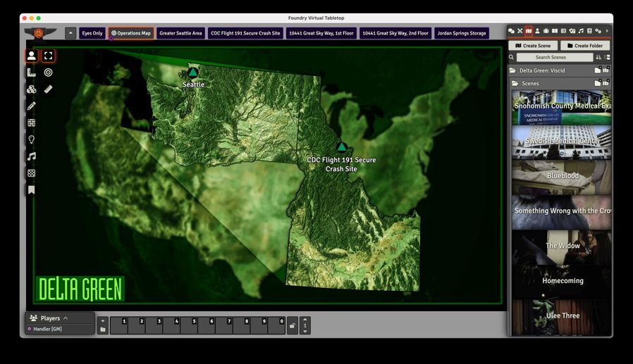
Task: Open the Swedish Medical Center scene
Action: (x=561, y=142)
